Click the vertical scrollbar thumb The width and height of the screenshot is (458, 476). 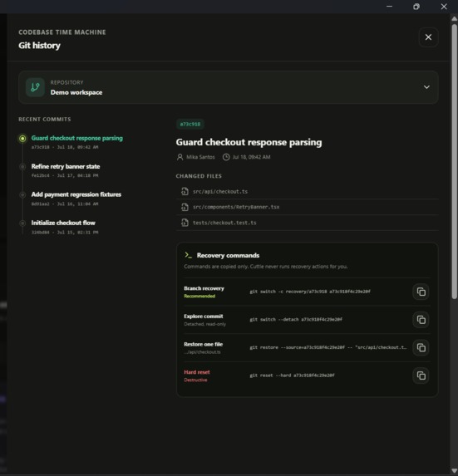[x=454, y=161]
